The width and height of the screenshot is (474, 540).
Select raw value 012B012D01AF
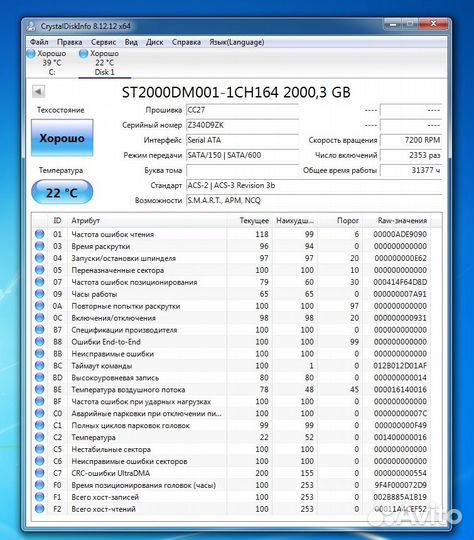400,365
